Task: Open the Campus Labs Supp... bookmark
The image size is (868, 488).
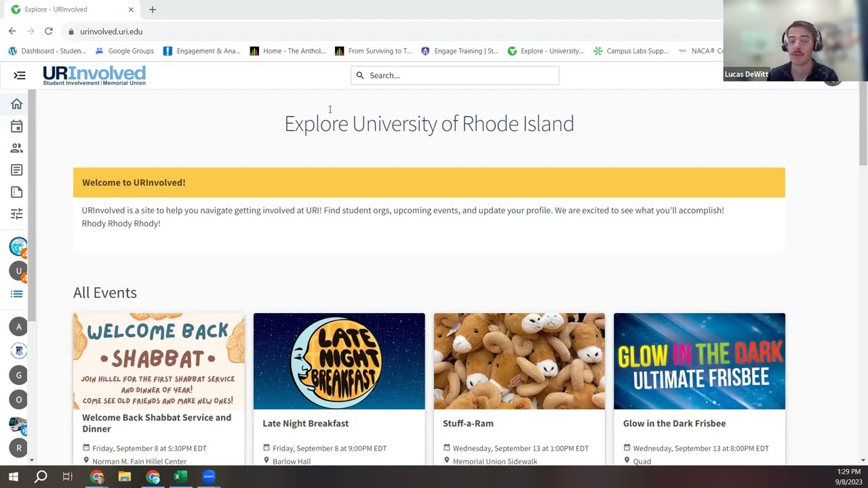Action: coord(631,51)
